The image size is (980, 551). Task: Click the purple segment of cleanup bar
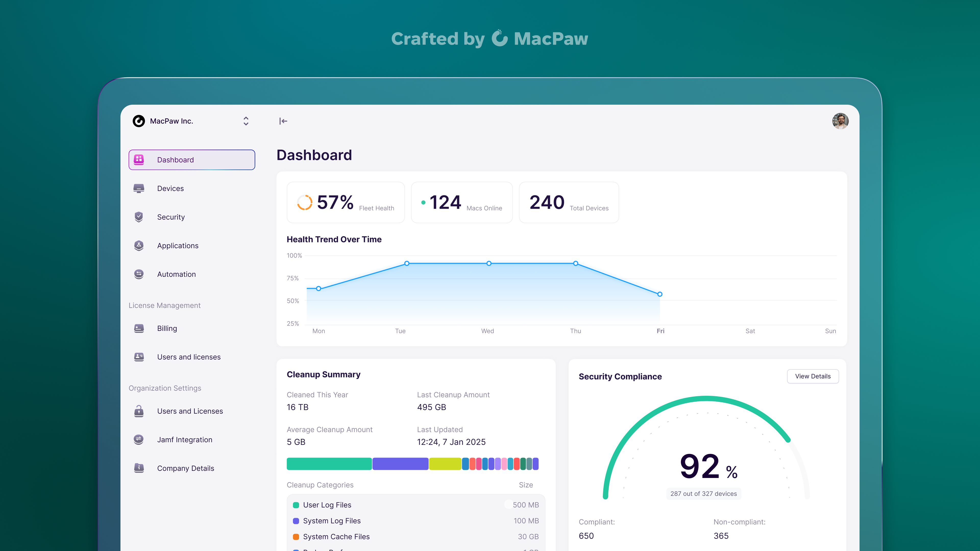click(400, 464)
